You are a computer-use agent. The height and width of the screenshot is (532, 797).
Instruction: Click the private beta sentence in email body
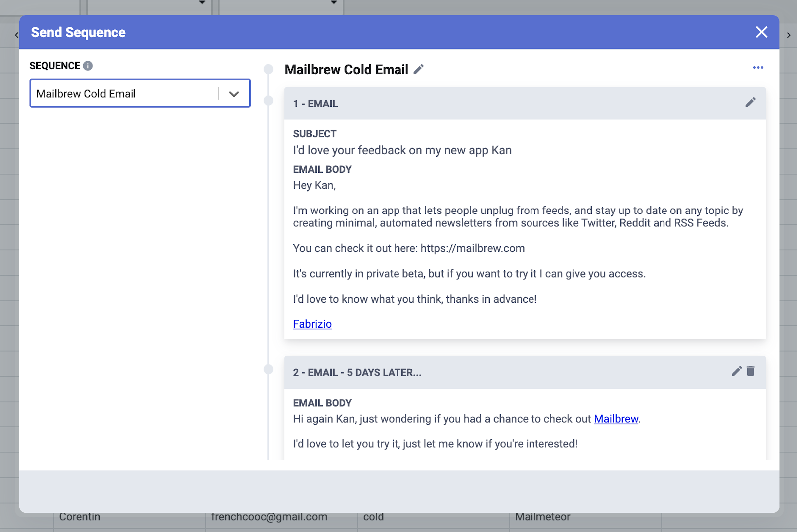469,274
